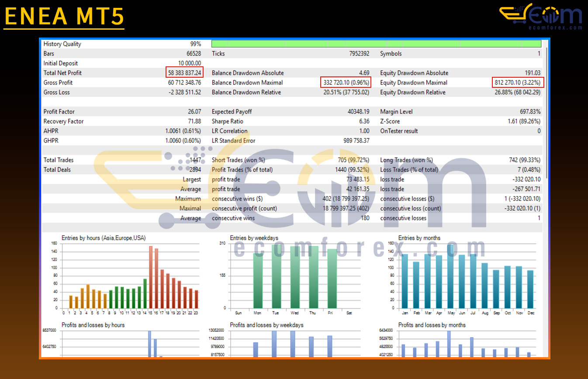
Task: Click Equity Drawdown Relative value 26.88% (68 042.29)
Action: point(518,92)
